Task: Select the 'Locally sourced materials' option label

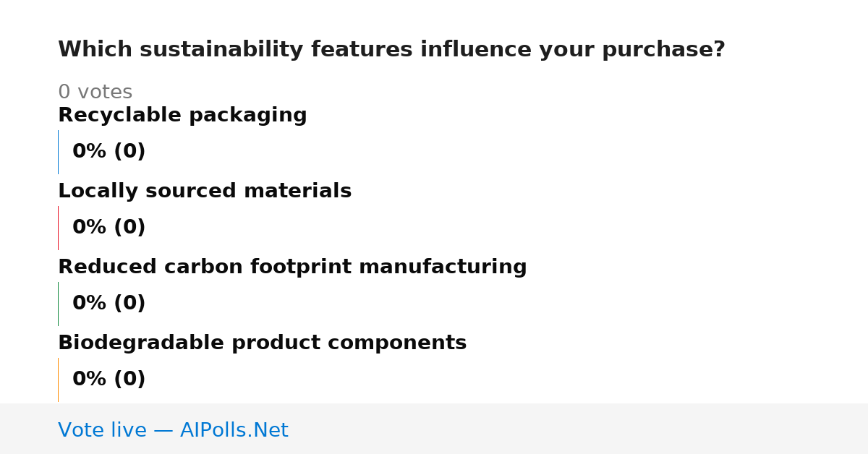Action: tap(205, 192)
